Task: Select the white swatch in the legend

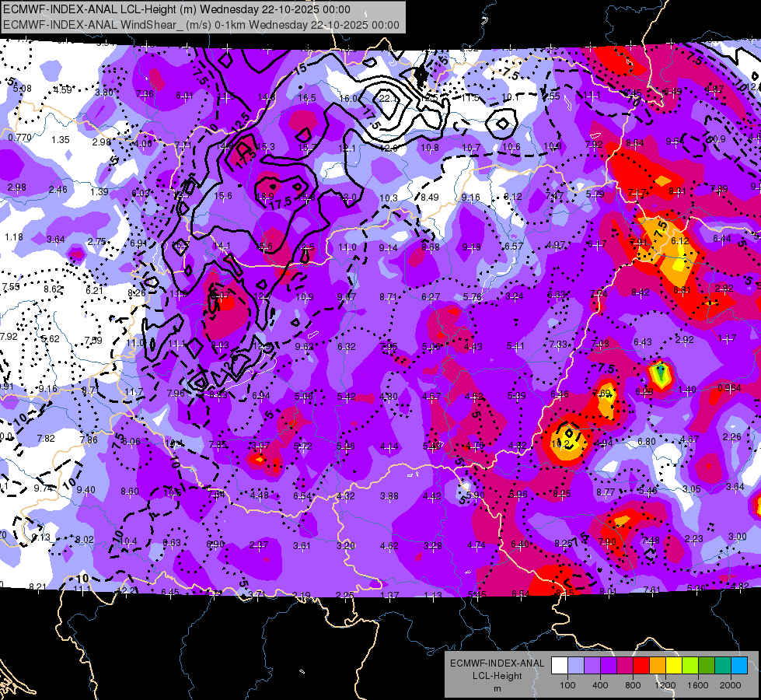Action: (x=560, y=666)
